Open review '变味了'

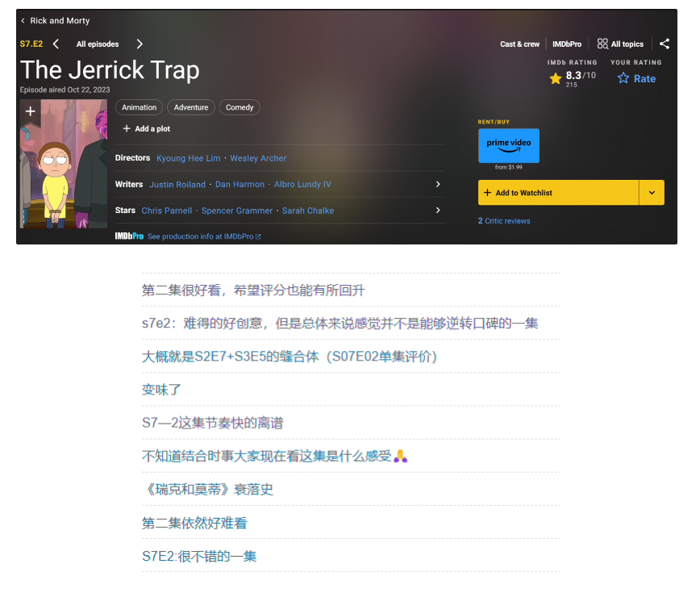point(161,390)
